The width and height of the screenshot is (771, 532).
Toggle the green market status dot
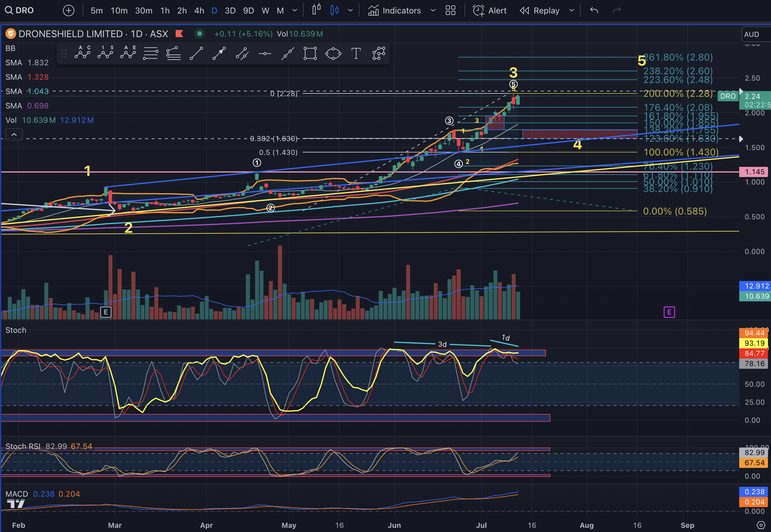(x=199, y=34)
